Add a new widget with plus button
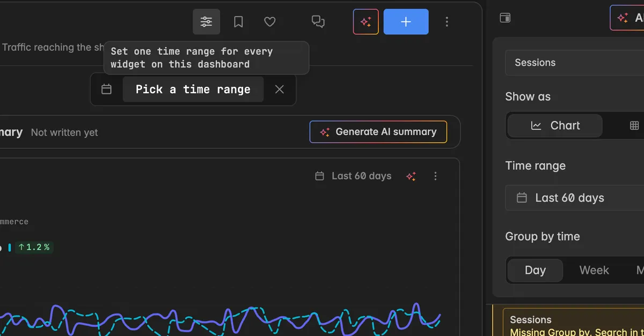This screenshot has width=644, height=336. [x=406, y=22]
